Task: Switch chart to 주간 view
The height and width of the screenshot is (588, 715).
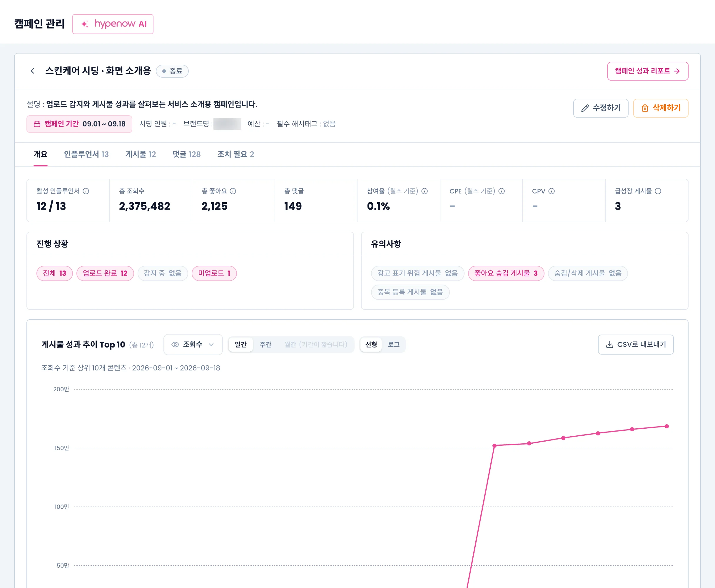Action: tap(265, 345)
